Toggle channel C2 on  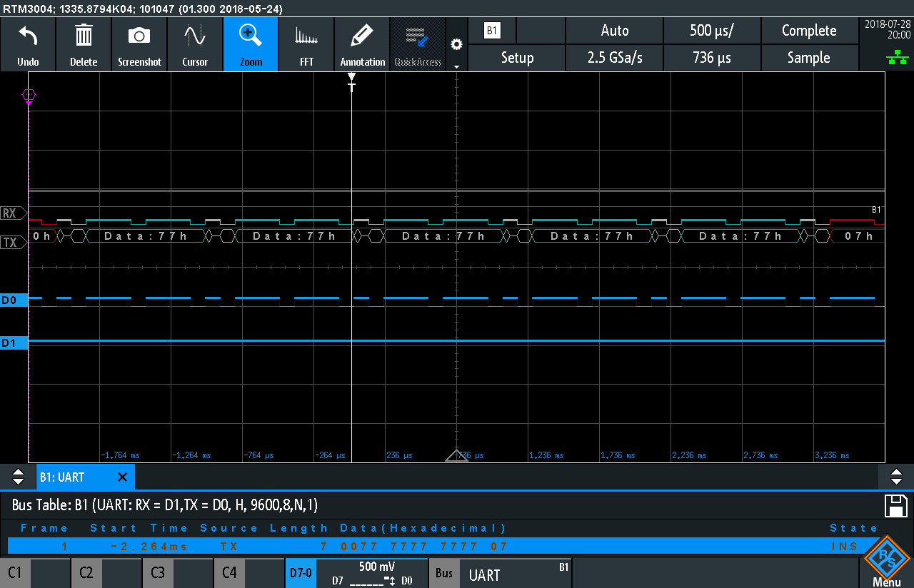point(106,573)
